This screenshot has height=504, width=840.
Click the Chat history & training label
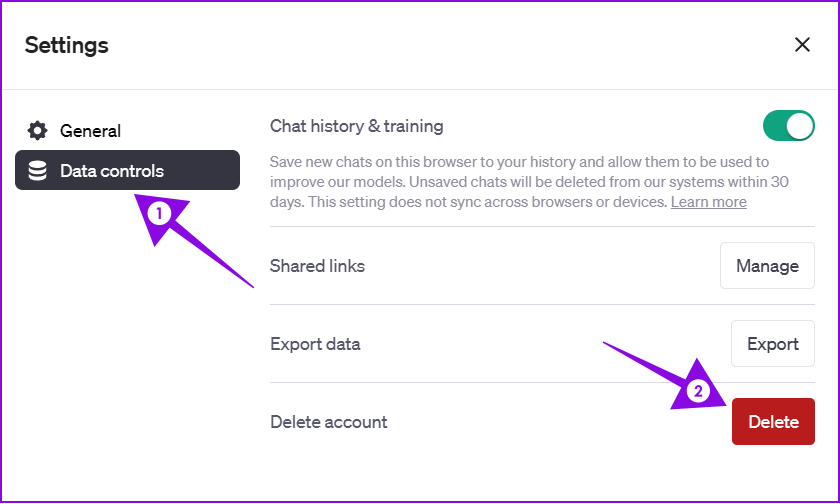click(x=356, y=126)
